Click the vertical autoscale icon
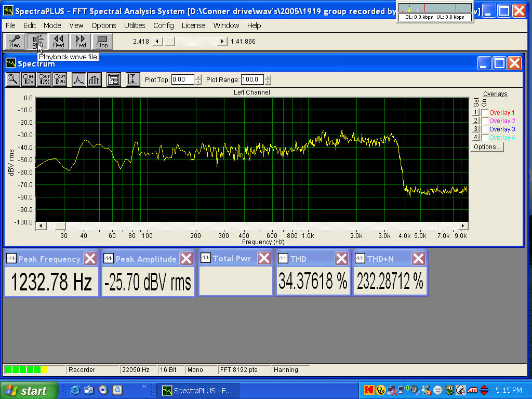The image size is (532, 399). coord(133,79)
